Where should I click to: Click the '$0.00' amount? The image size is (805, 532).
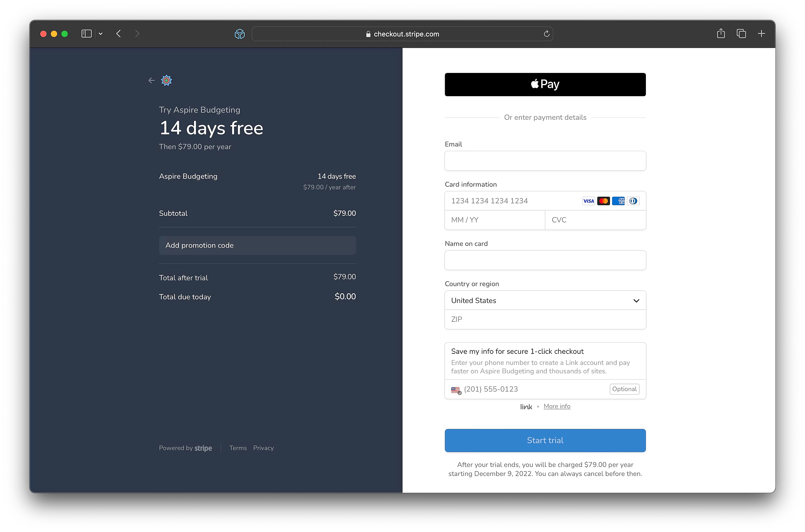pos(345,297)
